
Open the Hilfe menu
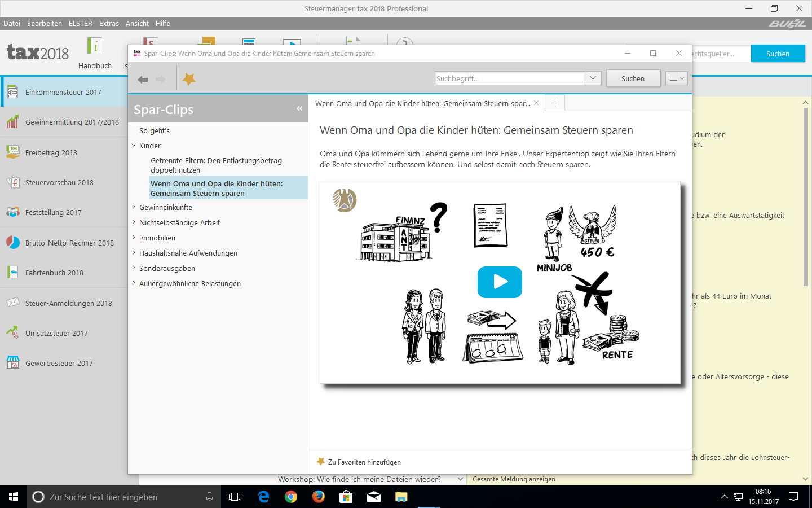(x=163, y=23)
